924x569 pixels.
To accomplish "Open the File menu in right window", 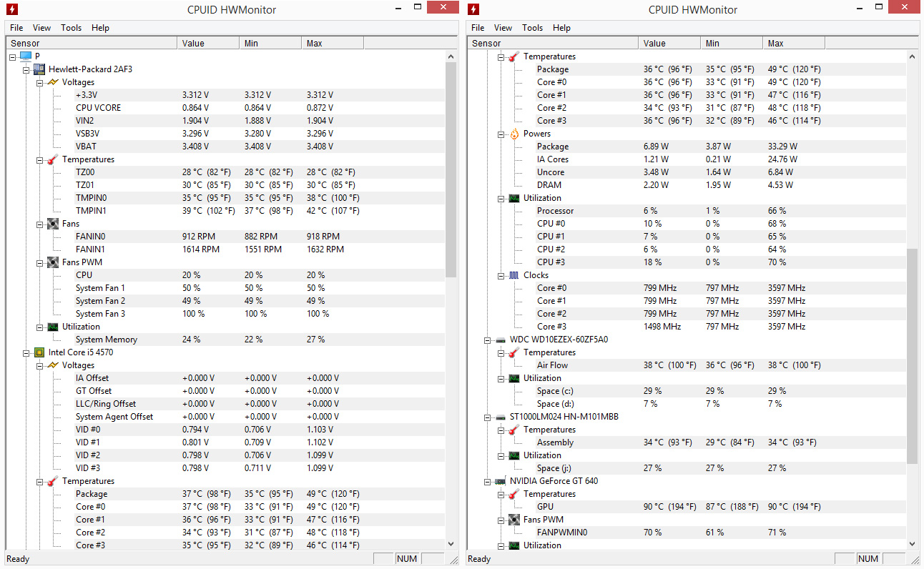I will 478,28.
